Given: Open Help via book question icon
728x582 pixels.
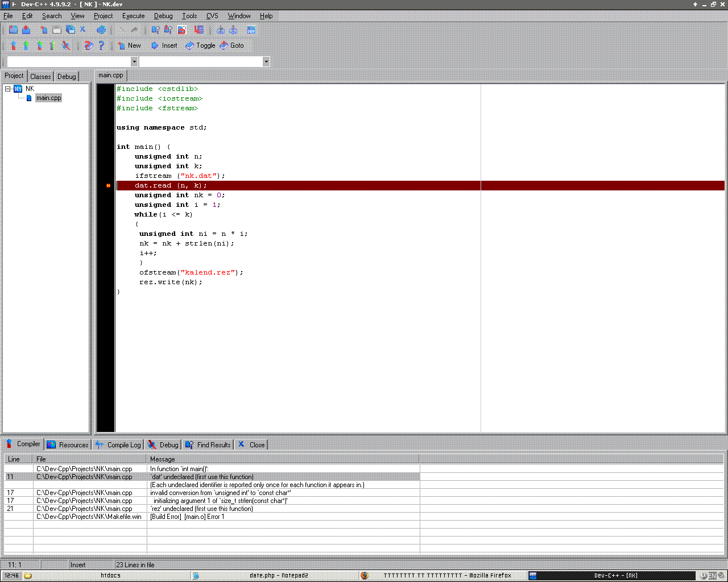Looking at the screenshot, I should pyautogui.click(x=88, y=45).
